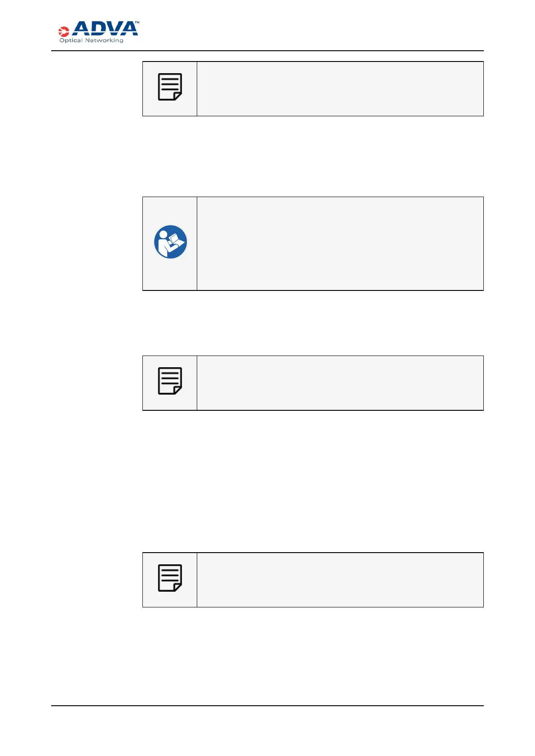Click the ADVA logo wordmark

coord(105,28)
